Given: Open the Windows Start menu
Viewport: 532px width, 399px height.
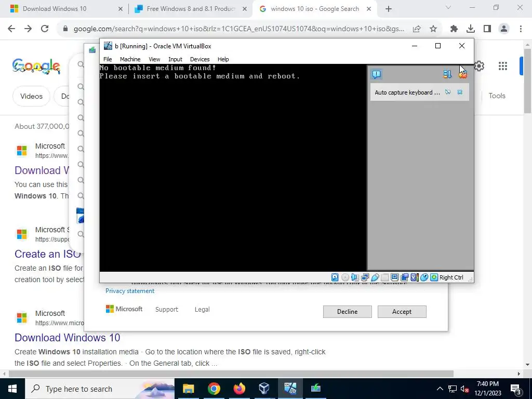Looking at the screenshot, I should pos(12,389).
